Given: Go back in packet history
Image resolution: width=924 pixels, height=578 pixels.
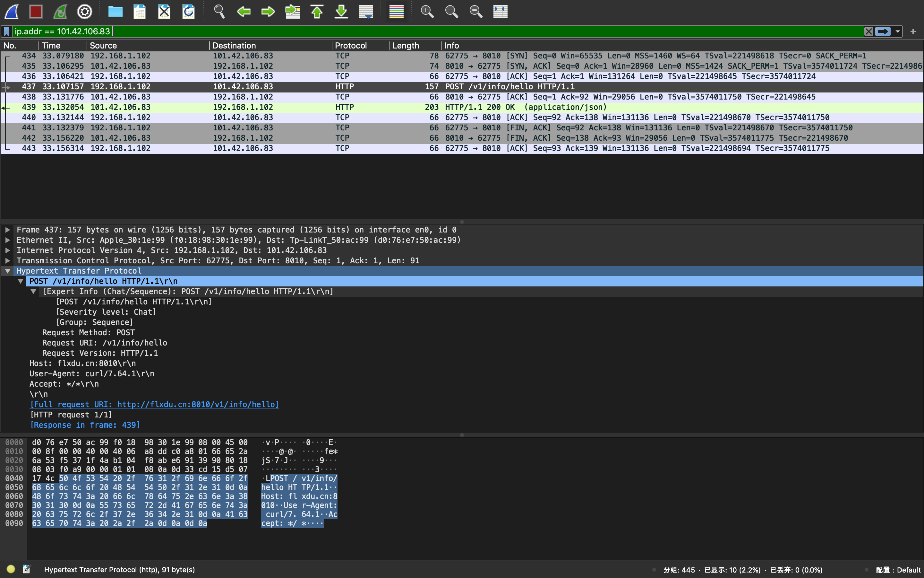Looking at the screenshot, I should point(244,12).
